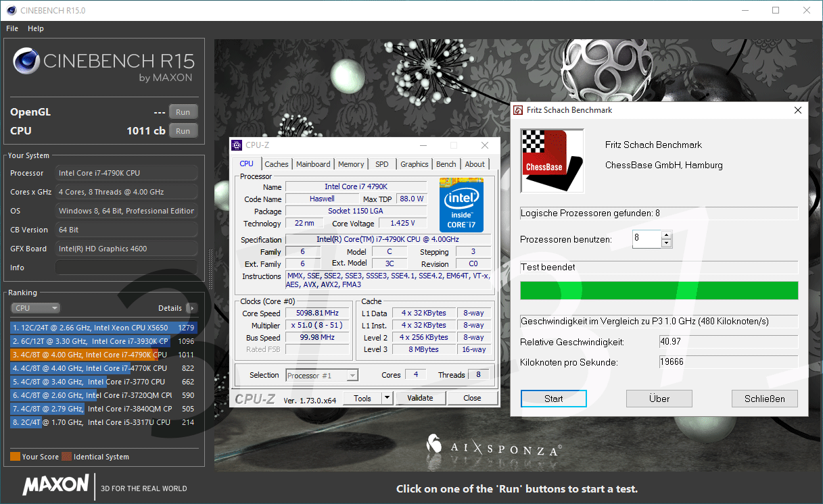Click the green test progress bar
823x504 pixels.
coord(659,291)
